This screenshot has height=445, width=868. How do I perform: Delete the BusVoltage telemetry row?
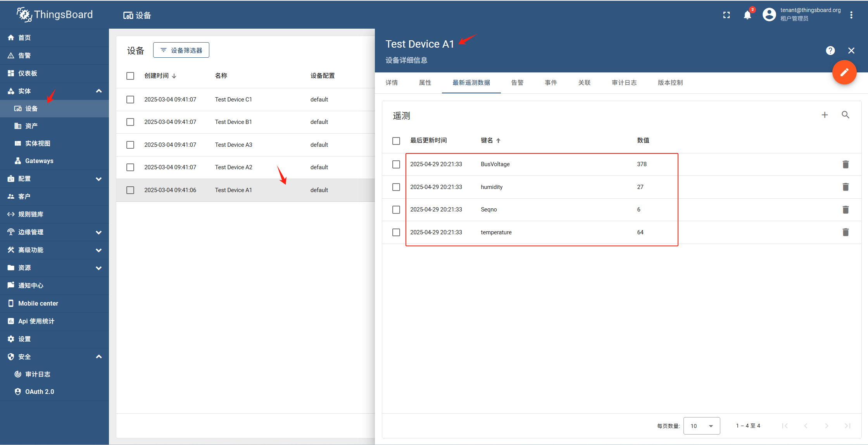(x=846, y=165)
